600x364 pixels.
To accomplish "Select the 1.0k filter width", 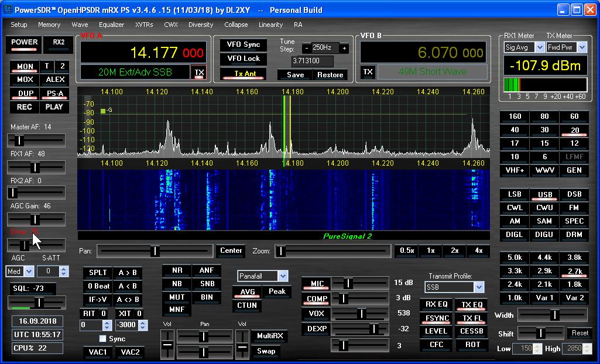I will click(x=515, y=298).
